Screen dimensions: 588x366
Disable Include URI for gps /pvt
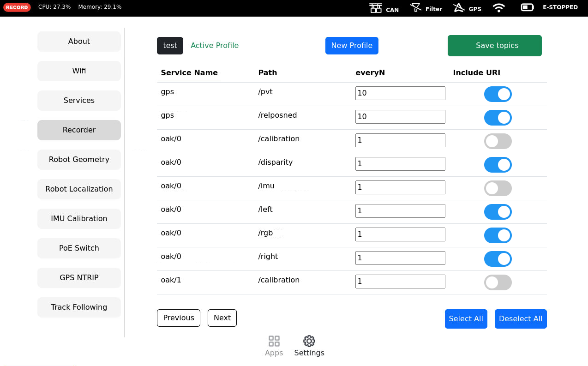coord(498,94)
